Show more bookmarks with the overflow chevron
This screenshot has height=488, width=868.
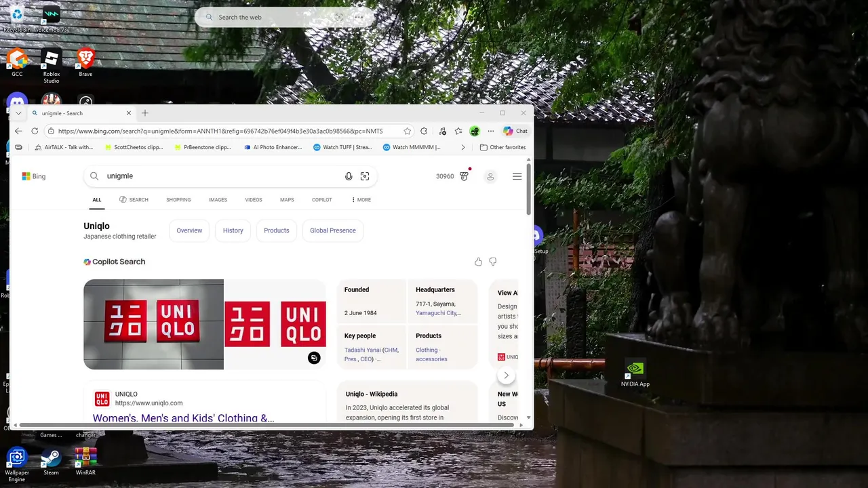(x=463, y=147)
